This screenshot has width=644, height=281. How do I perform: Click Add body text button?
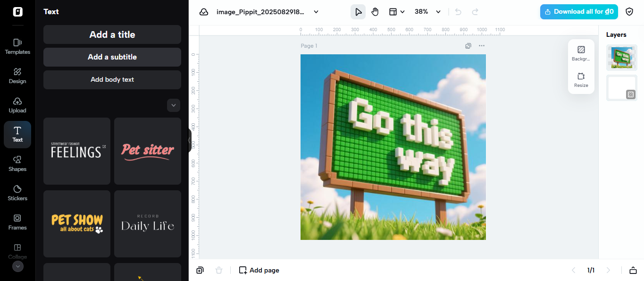tap(112, 80)
